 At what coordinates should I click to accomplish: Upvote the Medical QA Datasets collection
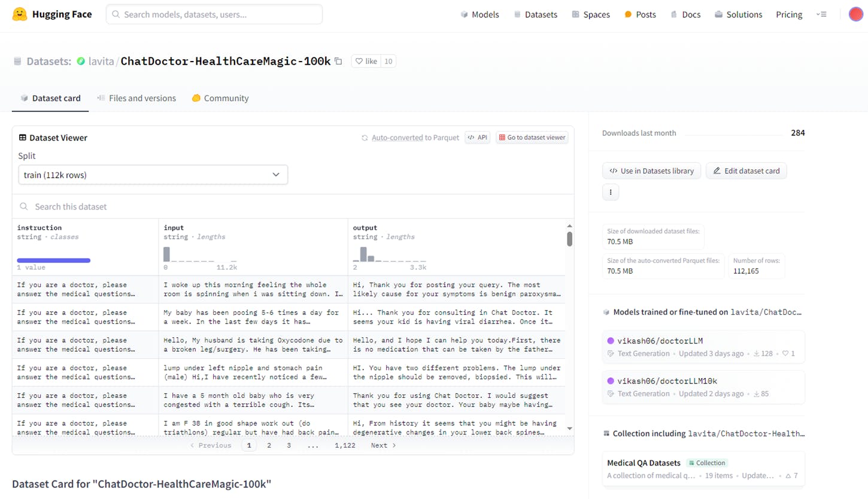[x=791, y=476]
